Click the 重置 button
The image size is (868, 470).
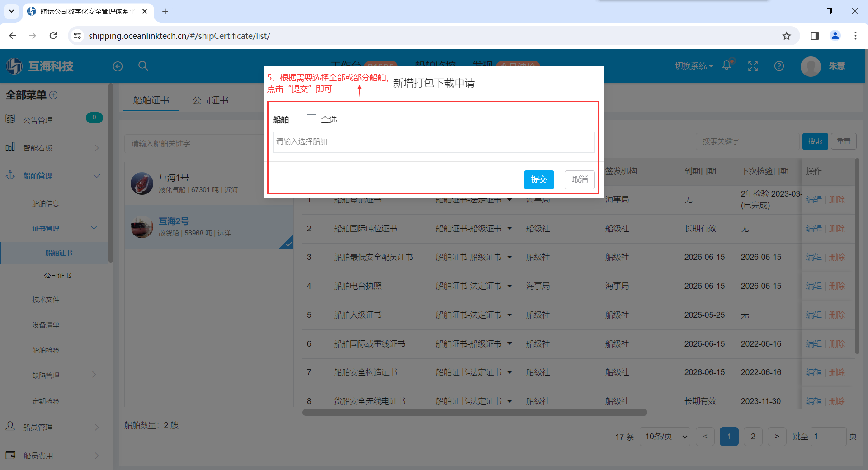point(844,141)
